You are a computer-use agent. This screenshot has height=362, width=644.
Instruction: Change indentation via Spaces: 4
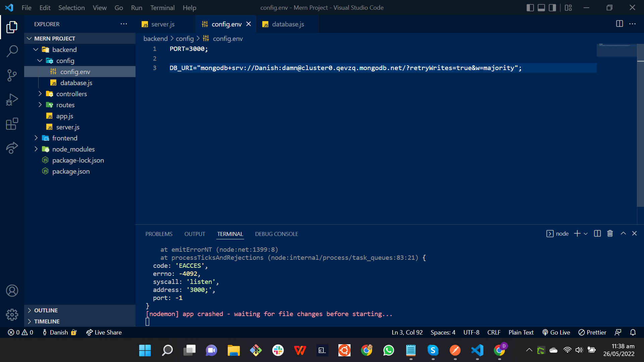point(443,333)
